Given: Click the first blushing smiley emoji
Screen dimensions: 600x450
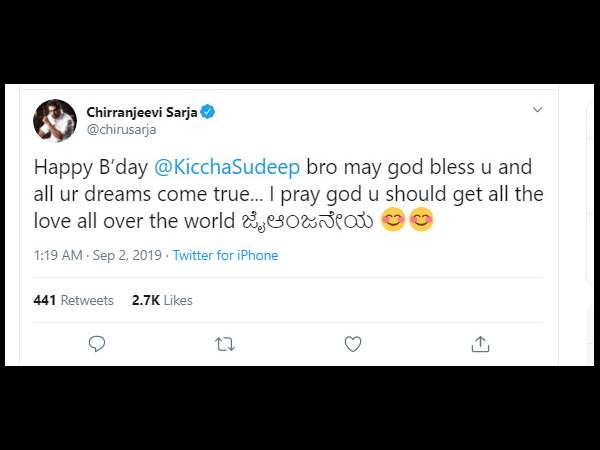Looking at the screenshot, I should click(x=393, y=220).
